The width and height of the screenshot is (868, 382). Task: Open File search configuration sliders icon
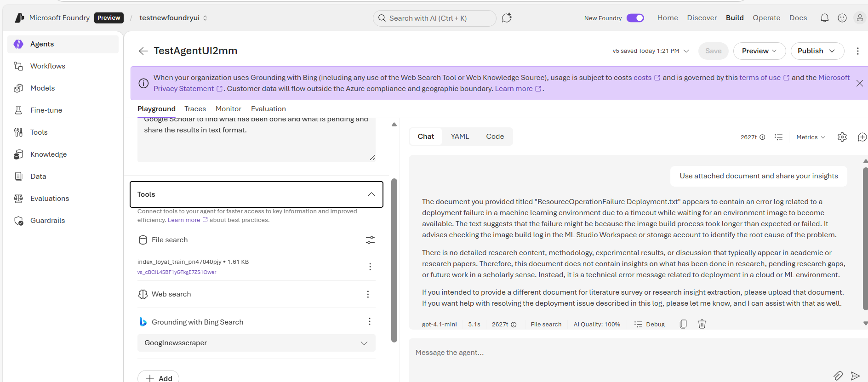(x=370, y=240)
